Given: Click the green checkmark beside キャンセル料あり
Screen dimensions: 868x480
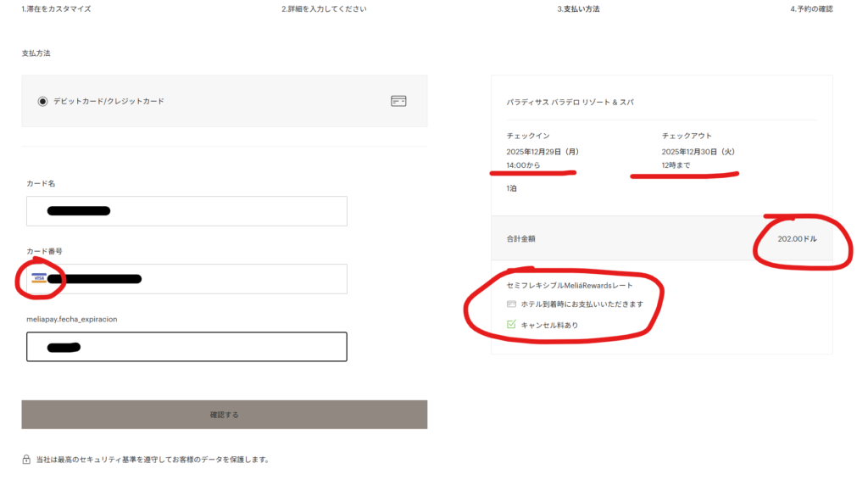Looking at the screenshot, I should click(510, 324).
